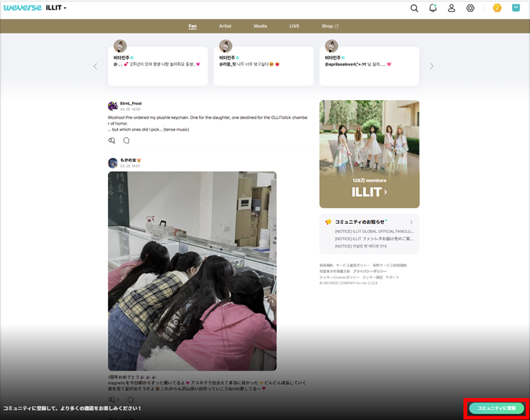530x420 pixels.
Task: Open the third [NOTICE] Korean-titled notice
Action: (361, 246)
